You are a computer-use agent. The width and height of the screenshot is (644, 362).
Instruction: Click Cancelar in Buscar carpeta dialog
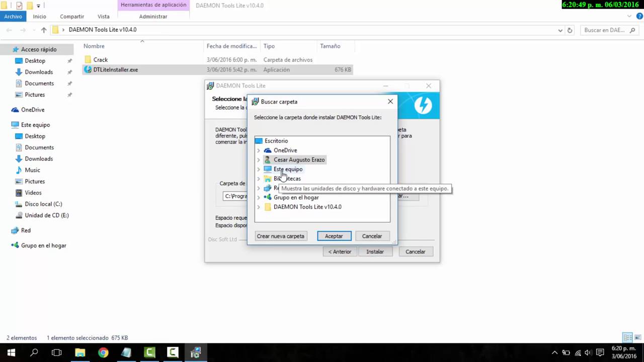point(372,236)
